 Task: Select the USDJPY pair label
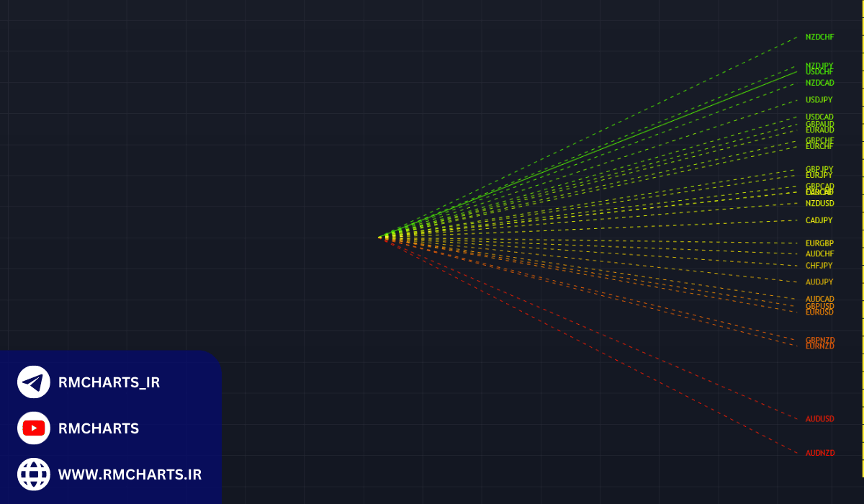[x=819, y=100]
